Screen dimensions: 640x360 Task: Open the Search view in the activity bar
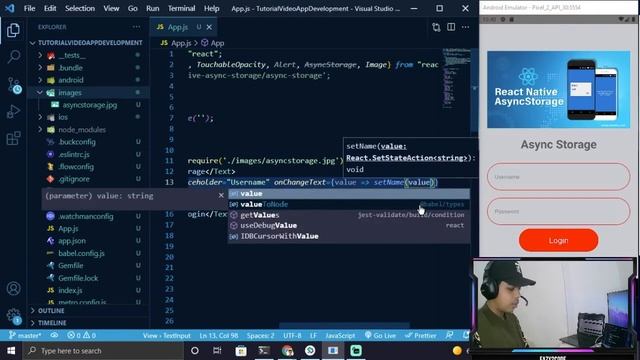(x=13, y=57)
